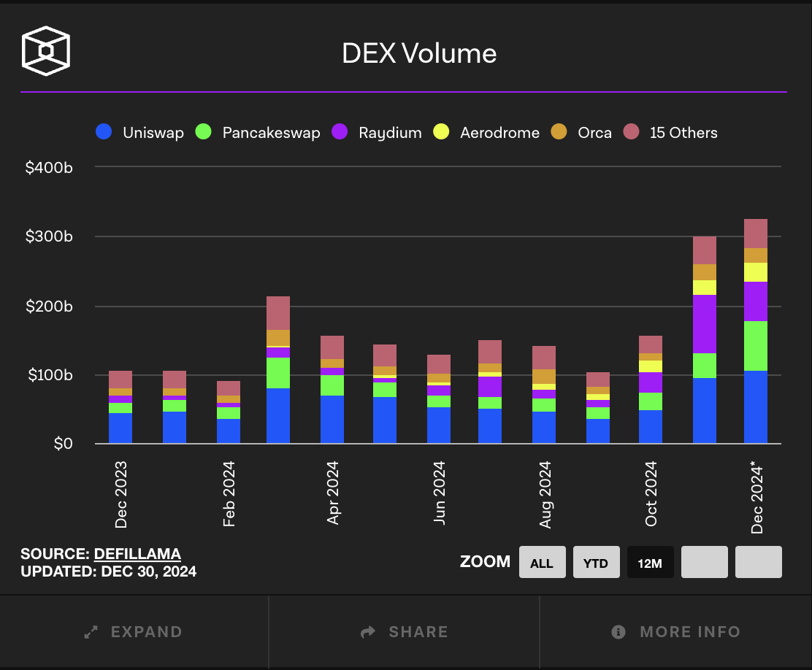Click the Orca legend label
The height and width of the screenshot is (670, 812).
594,133
